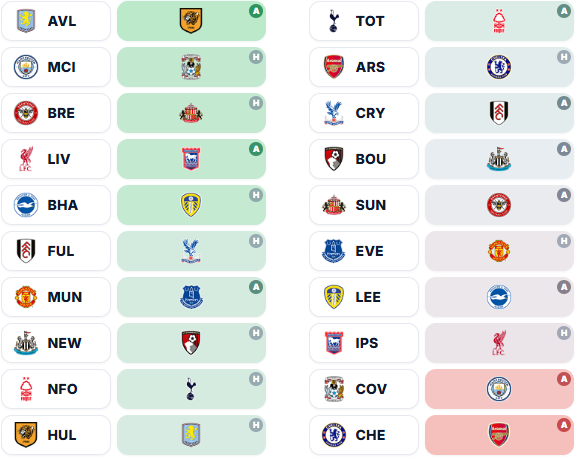The width and height of the screenshot is (584, 459).
Task: Select the Liverpool crest in the IPS fixture
Action: [x=499, y=343]
